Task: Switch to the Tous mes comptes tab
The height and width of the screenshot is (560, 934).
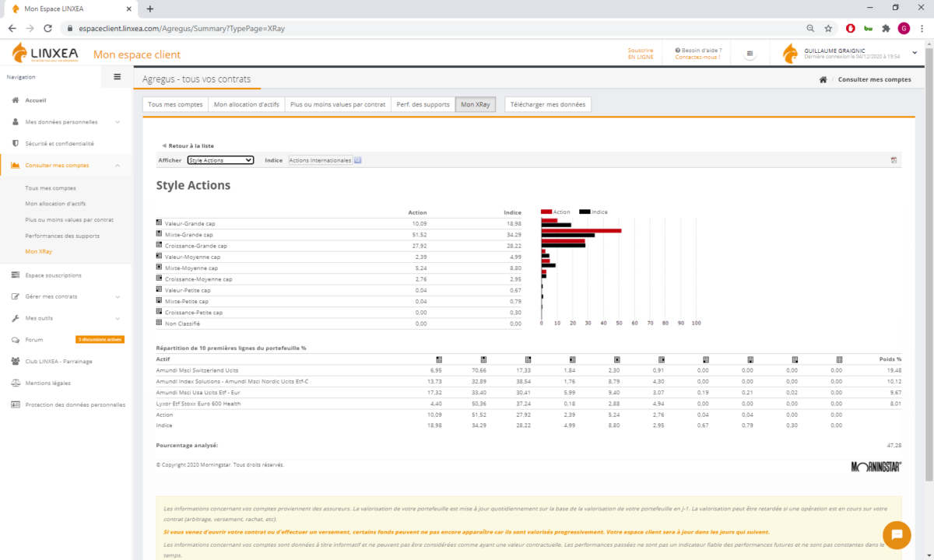Action: 175,104
